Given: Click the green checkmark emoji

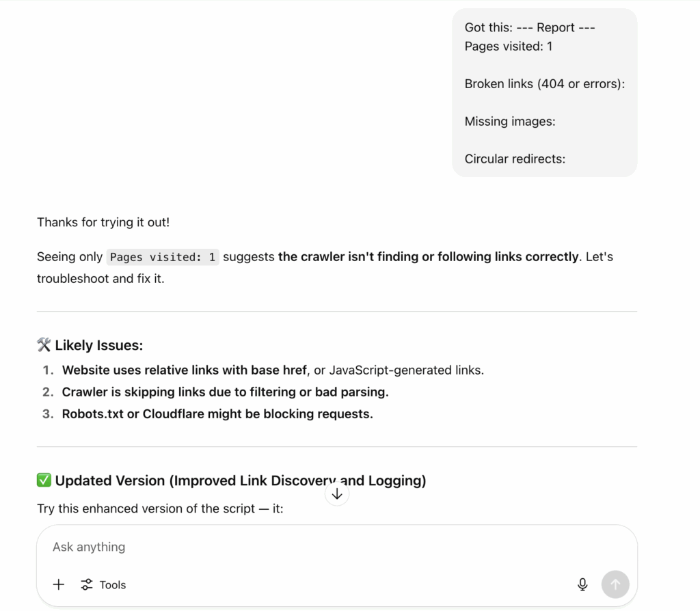Looking at the screenshot, I should point(44,480).
